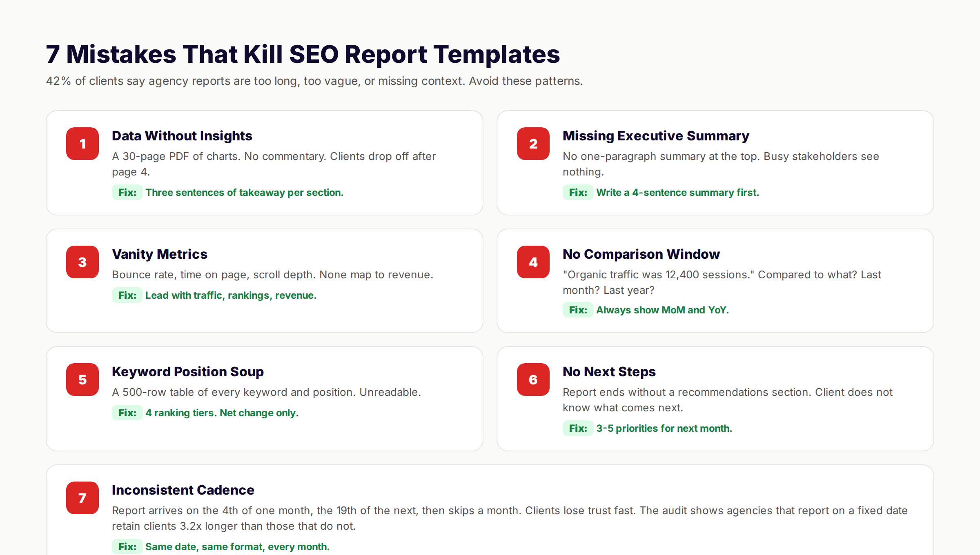
Task: Click the Fix label in the No Comparison Window card
Action: [x=578, y=310]
